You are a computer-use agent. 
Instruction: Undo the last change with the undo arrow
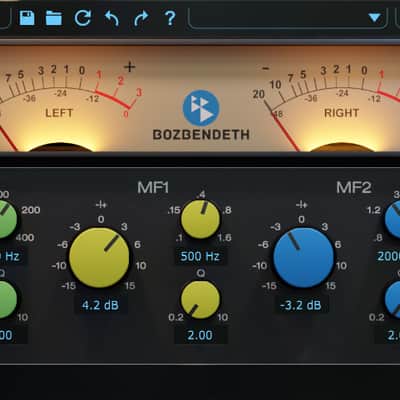[112, 18]
